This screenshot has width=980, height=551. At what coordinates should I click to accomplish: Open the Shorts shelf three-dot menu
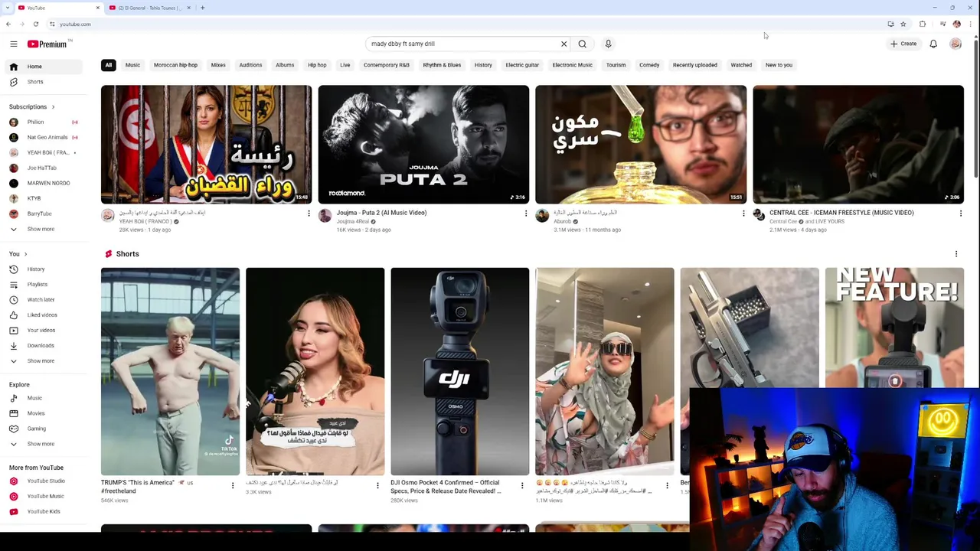click(x=955, y=254)
